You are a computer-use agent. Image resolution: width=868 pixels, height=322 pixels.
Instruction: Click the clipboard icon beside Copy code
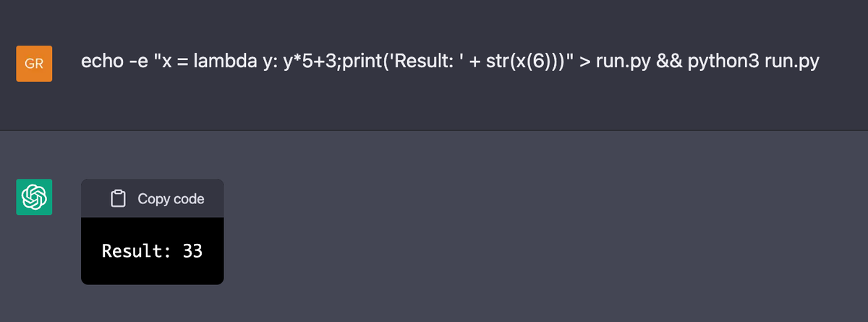[119, 198]
